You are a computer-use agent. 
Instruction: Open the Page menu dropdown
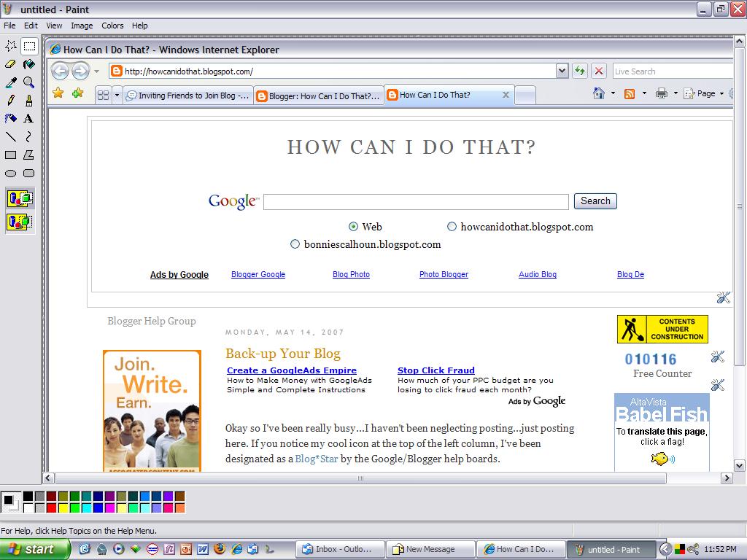click(704, 93)
